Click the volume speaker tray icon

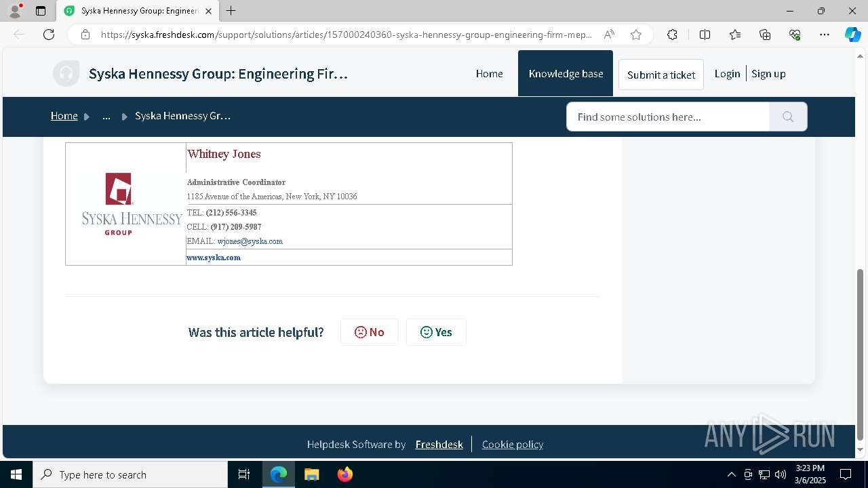click(x=781, y=474)
